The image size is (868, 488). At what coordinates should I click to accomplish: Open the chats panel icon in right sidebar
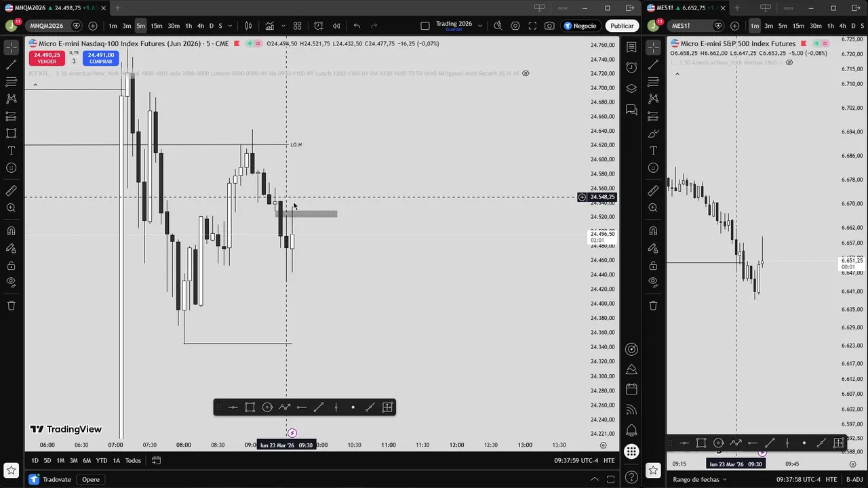[x=631, y=109]
